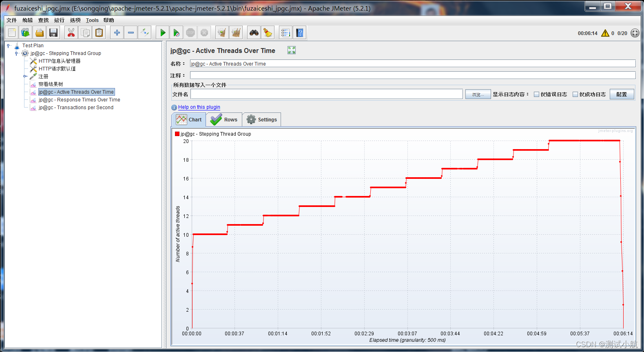Click the binoculars Search icon
644x352 pixels.
click(x=254, y=33)
